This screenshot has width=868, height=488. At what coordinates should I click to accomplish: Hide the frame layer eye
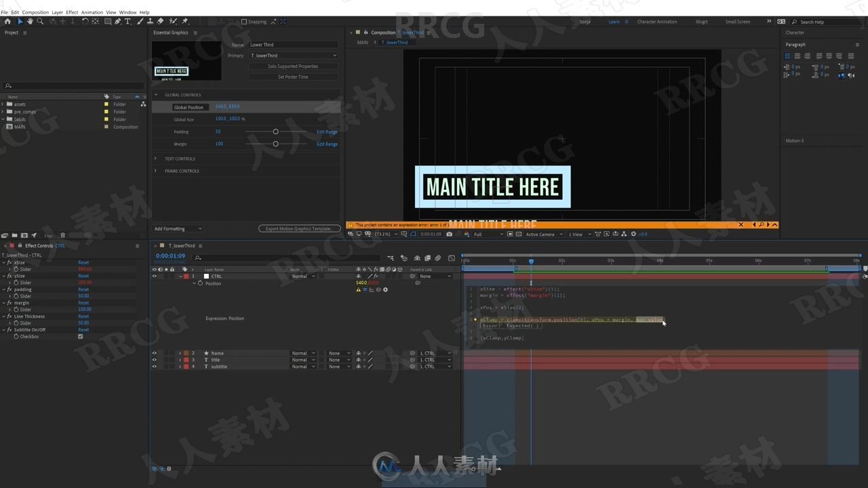pyautogui.click(x=154, y=353)
